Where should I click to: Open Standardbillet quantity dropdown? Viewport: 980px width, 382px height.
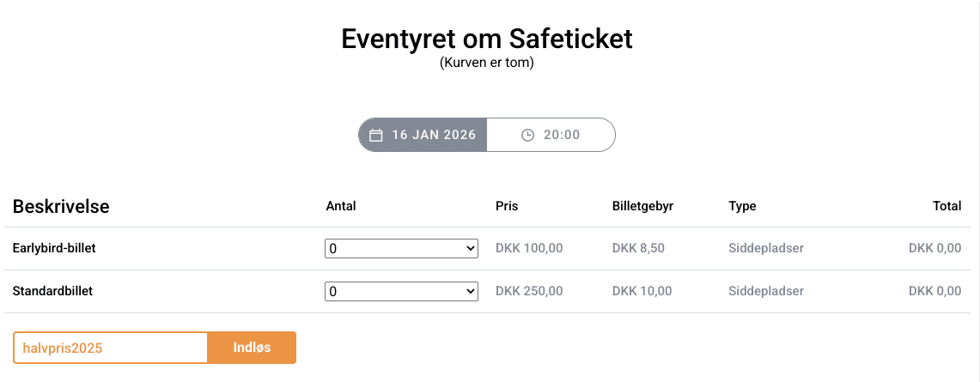(401, 291)
